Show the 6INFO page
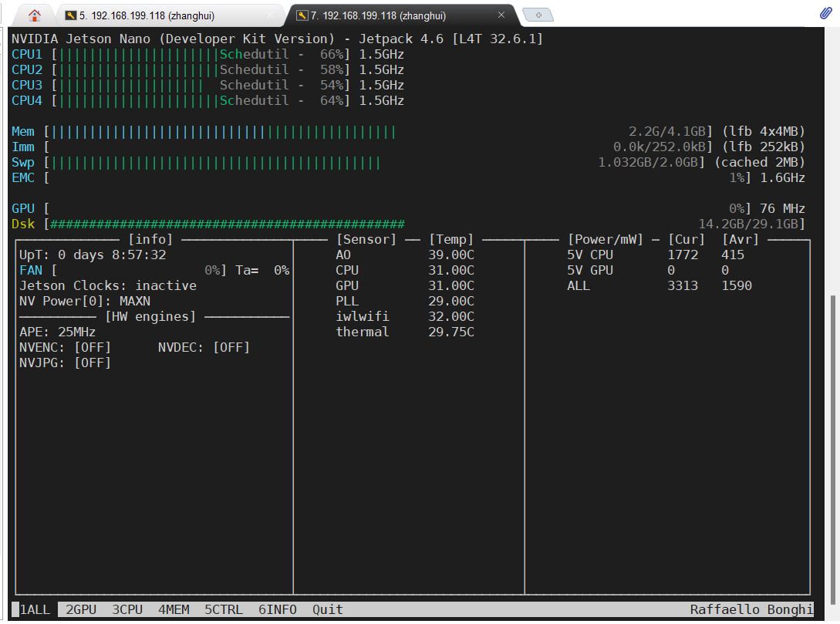The image size is (840, 624). [x=278, y=609]
